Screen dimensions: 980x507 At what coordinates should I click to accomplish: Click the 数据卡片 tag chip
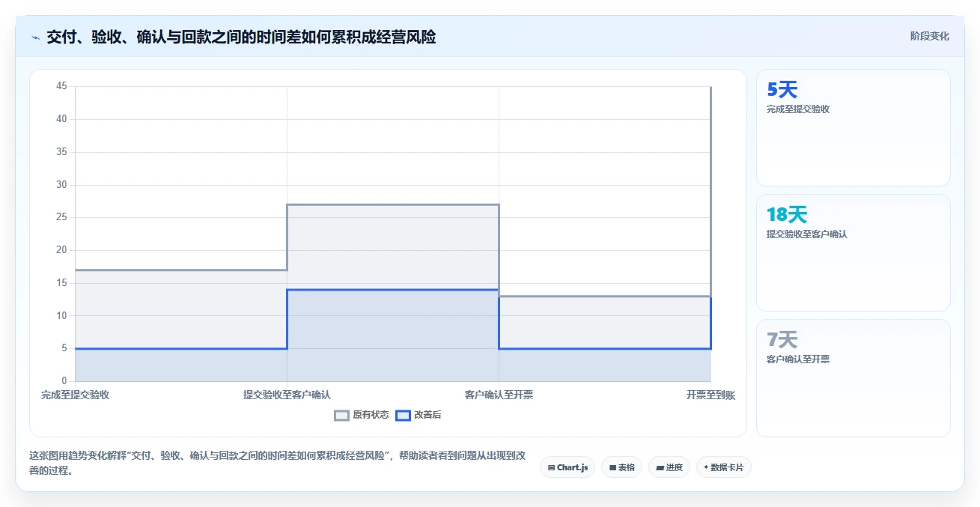point(724,467)
